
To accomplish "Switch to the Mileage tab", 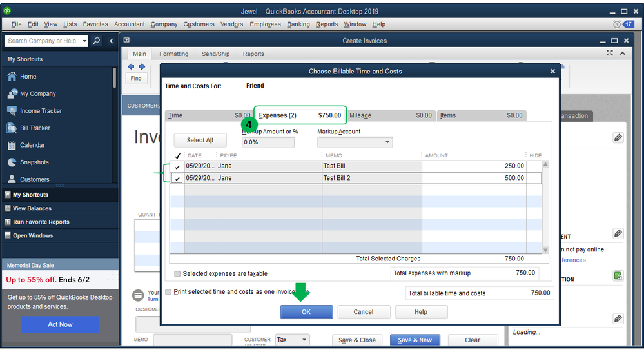I will click(390, 115).
